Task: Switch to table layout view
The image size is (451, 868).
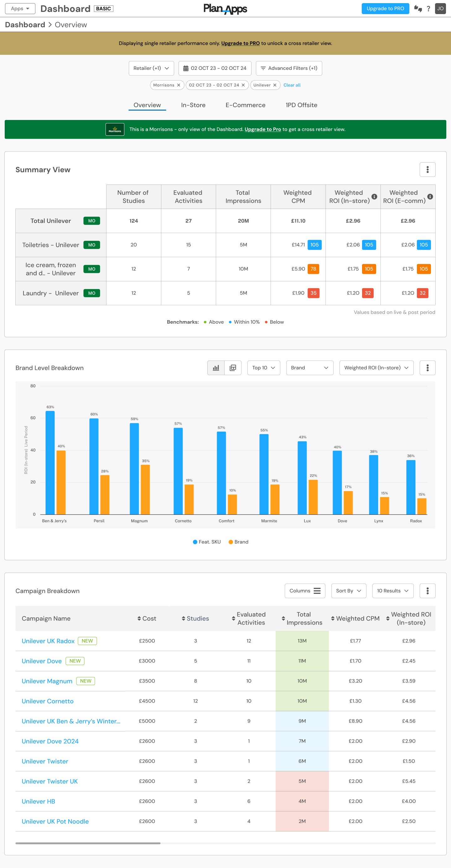Action: coord(233,368)
